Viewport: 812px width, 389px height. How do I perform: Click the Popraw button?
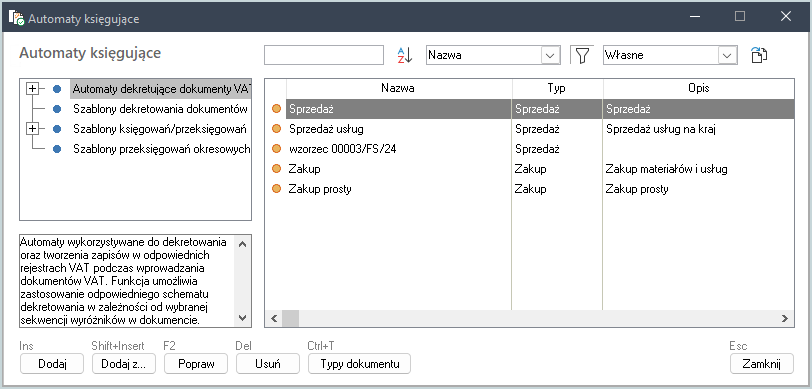tap(196, 364)
